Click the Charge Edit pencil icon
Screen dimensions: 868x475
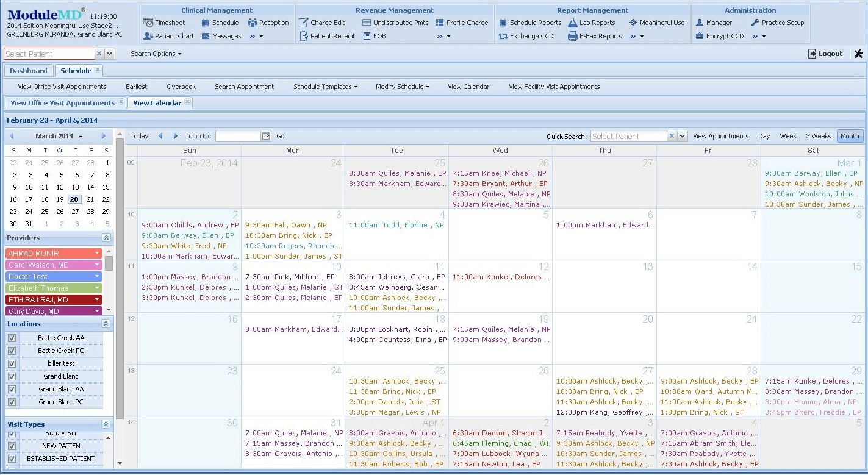click(304, 23)
